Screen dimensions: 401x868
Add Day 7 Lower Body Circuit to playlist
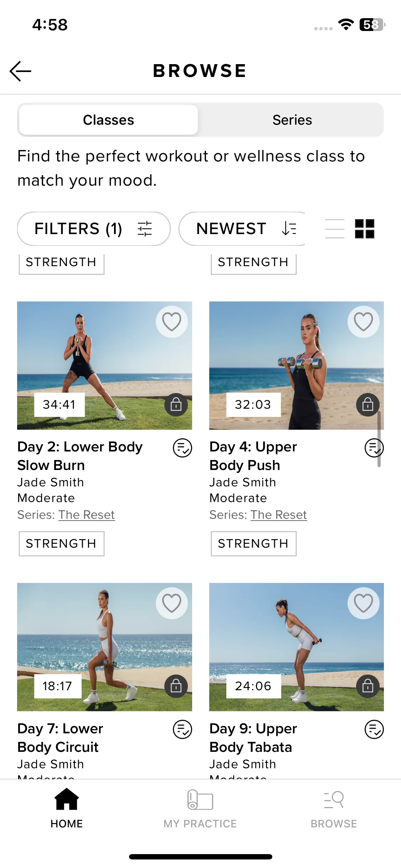pos(182,729)
